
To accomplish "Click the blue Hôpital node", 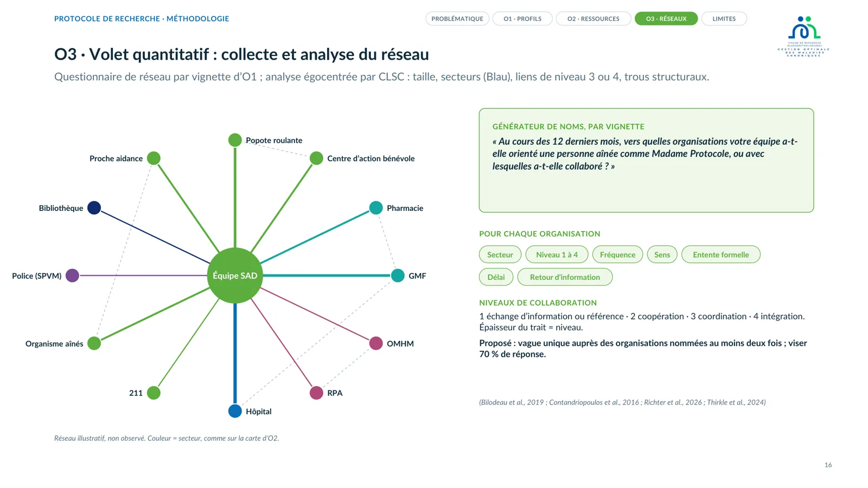I will [235, 411].
